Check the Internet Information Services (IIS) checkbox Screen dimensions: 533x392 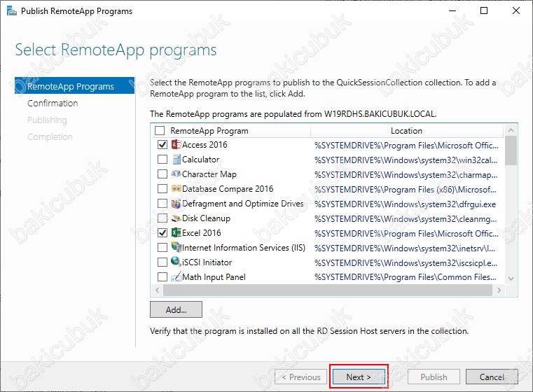pyautogui.click(x=162, y=247)
